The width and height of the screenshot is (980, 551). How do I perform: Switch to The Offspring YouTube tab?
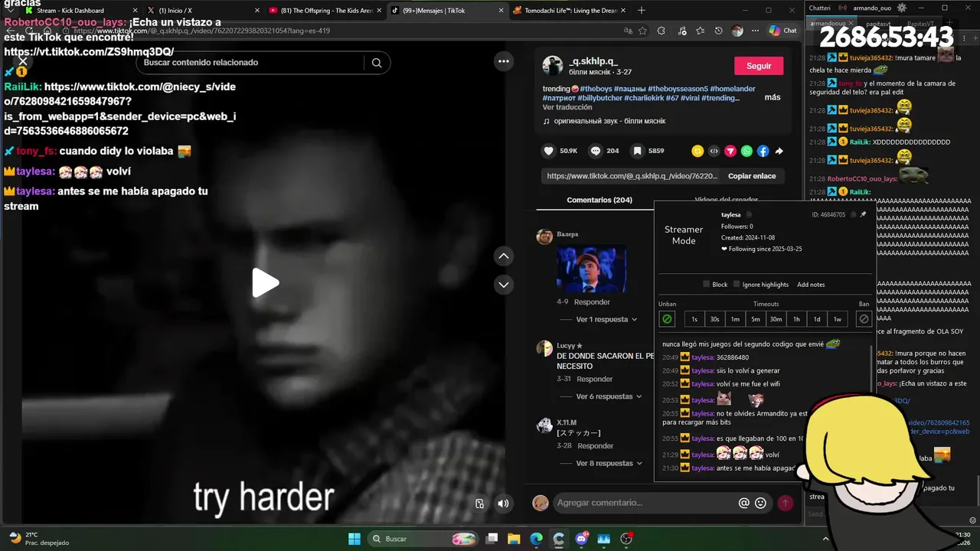325,11
